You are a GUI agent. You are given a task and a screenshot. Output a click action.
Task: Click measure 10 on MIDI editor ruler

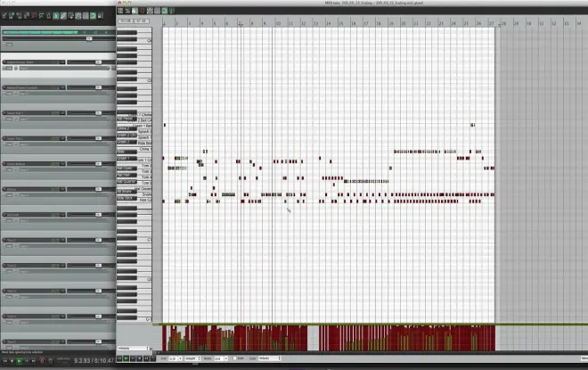tap(278, 23)
